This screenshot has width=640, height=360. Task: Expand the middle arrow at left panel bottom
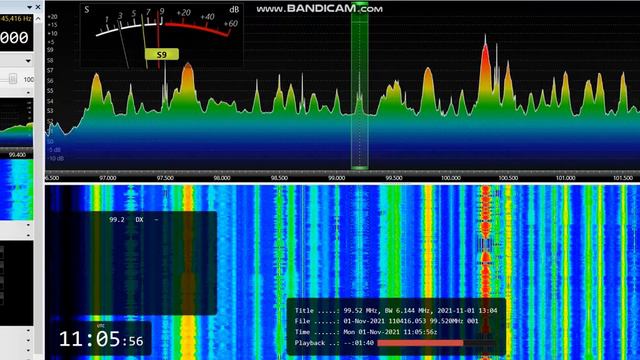[x=28, y=340]
